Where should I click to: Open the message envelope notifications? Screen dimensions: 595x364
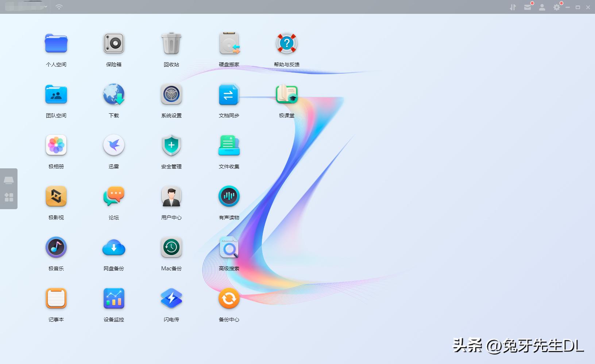pyautogui.click(x=528, y=7)
